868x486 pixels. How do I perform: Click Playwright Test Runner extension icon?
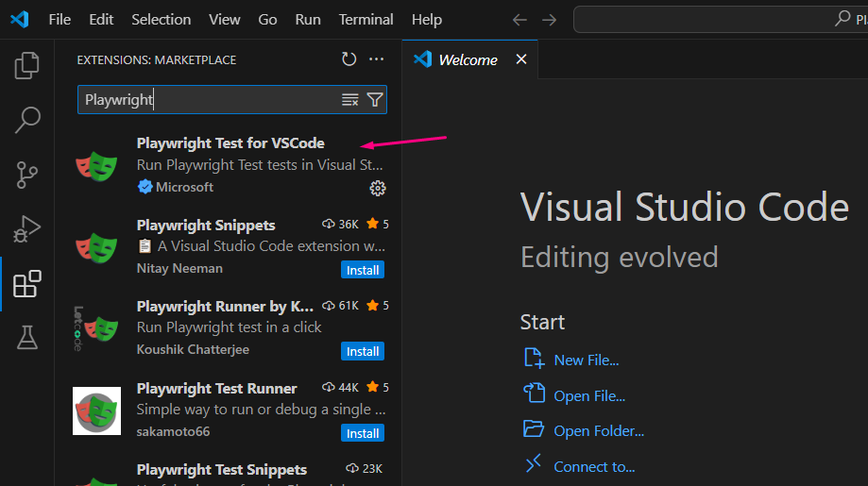[x=97, y=411]
